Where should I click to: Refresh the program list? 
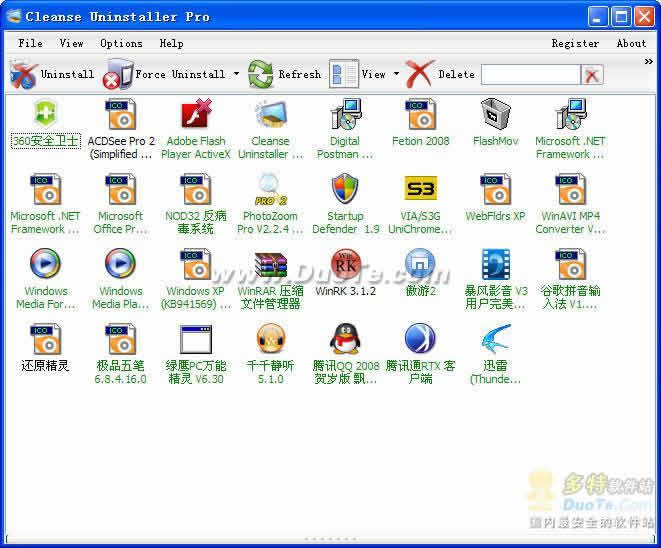[284, 75]
